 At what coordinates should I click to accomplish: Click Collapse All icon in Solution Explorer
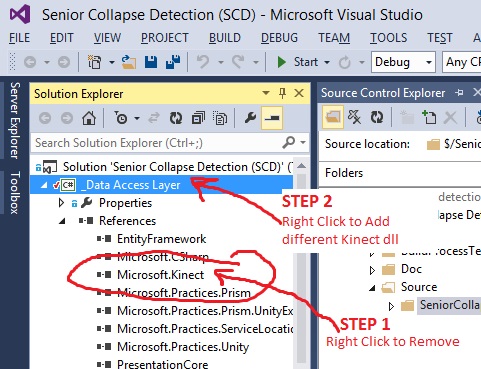198,118
